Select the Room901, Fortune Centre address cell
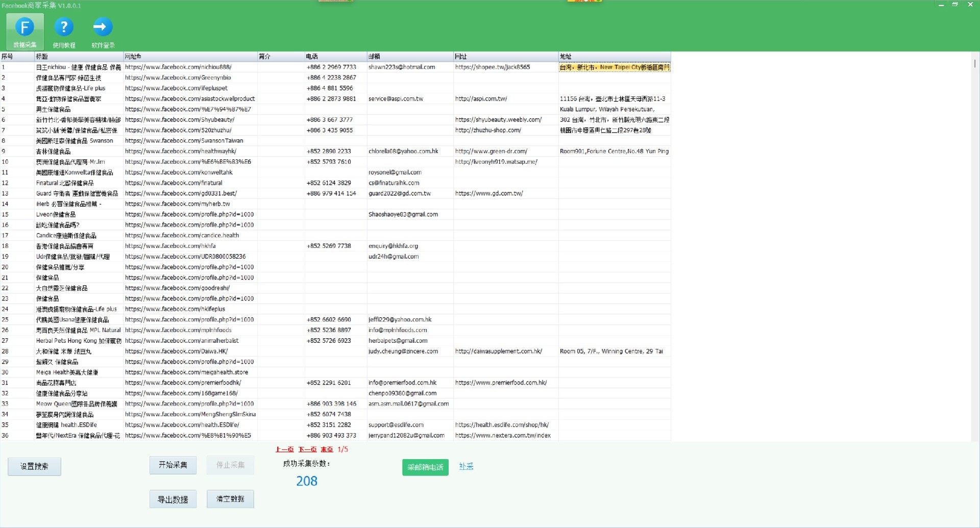 tap(615, 152)
